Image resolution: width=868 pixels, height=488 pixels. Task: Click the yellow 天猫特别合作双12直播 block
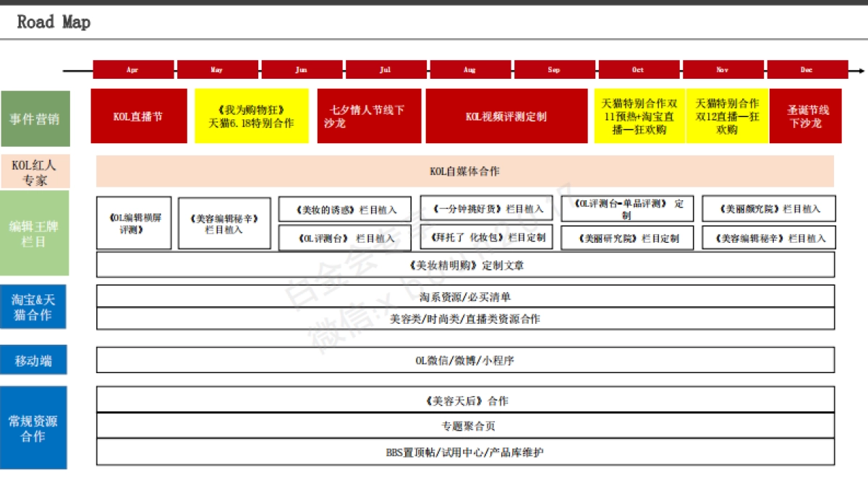pyautogui.click(x=726, y=116)
